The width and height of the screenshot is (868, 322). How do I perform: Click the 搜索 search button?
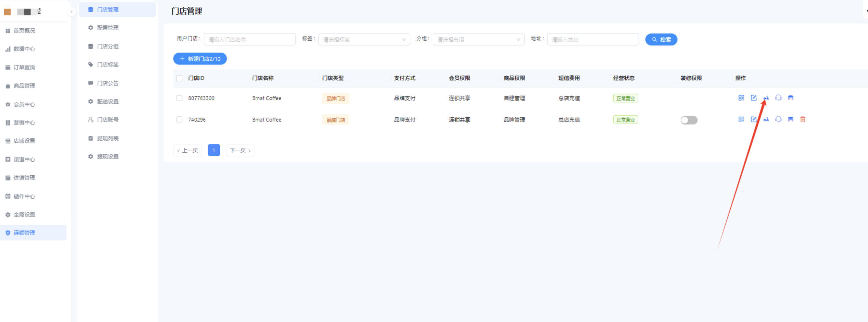(661, 39)
